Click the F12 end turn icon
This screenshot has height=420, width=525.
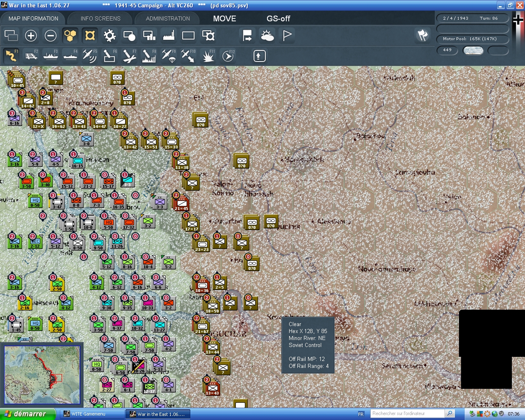tap(228, 55)
